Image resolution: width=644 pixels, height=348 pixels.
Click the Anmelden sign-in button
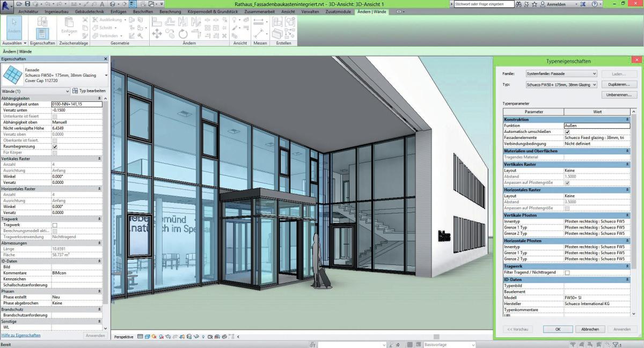(x=556, y=4)
